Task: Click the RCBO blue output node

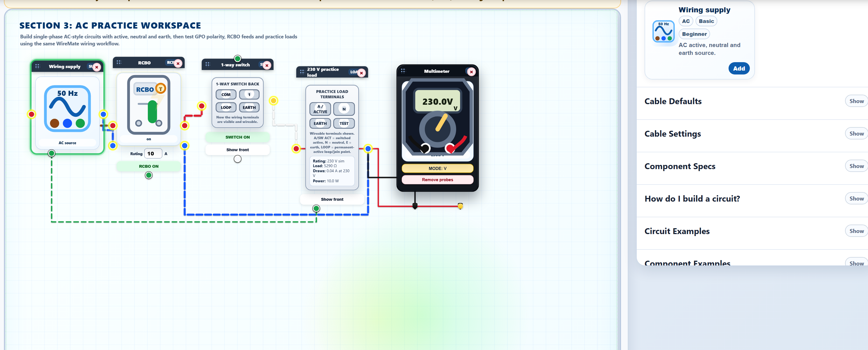Action: click(185, 146)
